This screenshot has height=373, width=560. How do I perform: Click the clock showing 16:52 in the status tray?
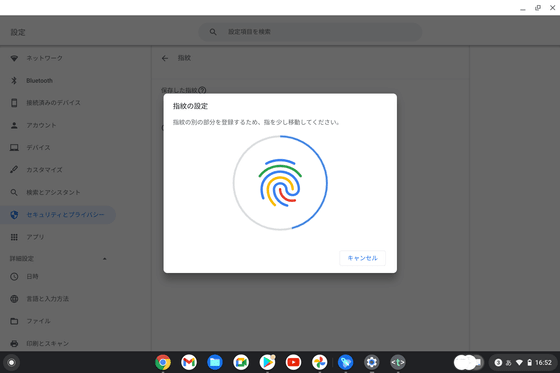pyautogui.click(x=543, y=363)
